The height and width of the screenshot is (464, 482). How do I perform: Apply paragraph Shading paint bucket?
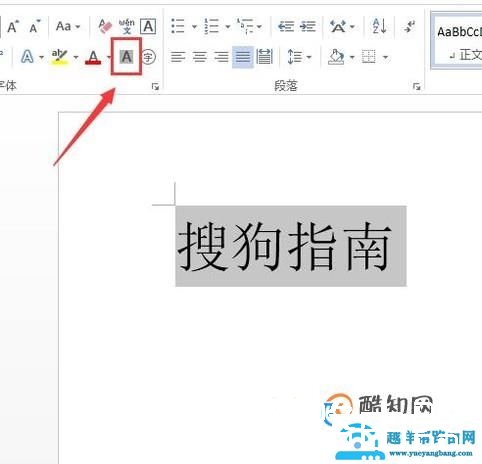tap(336, 57)
